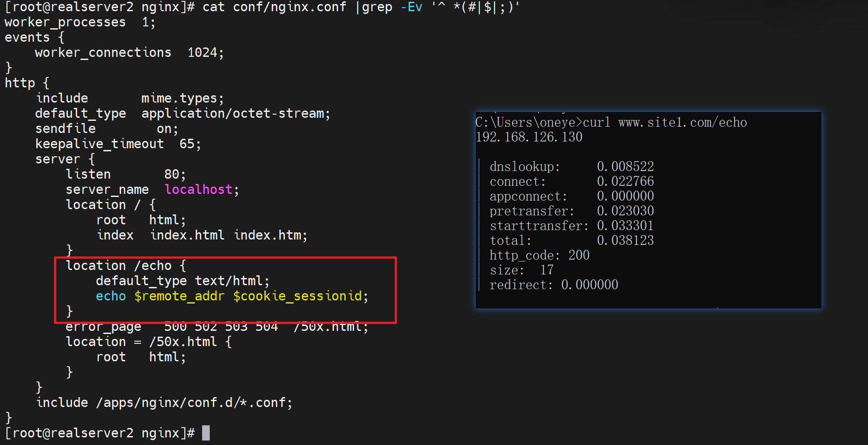
Task: Click the terminal cursor at the bottom prompt
Action: click(x=206, y=433)
